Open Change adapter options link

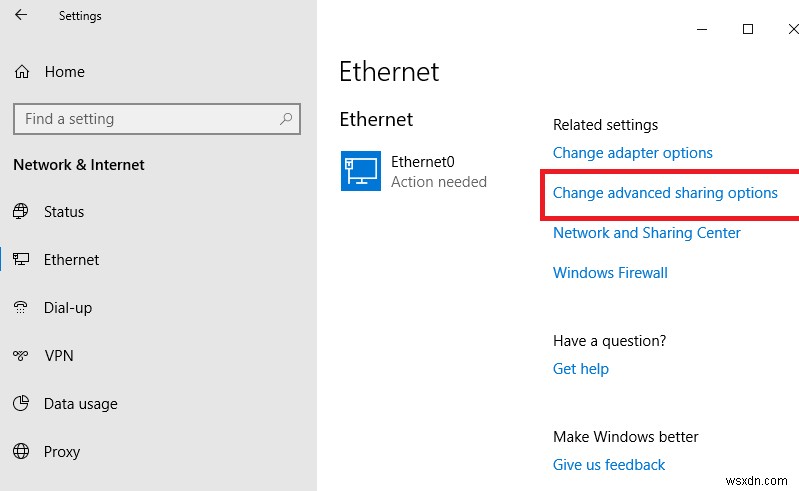pos(632,153)
